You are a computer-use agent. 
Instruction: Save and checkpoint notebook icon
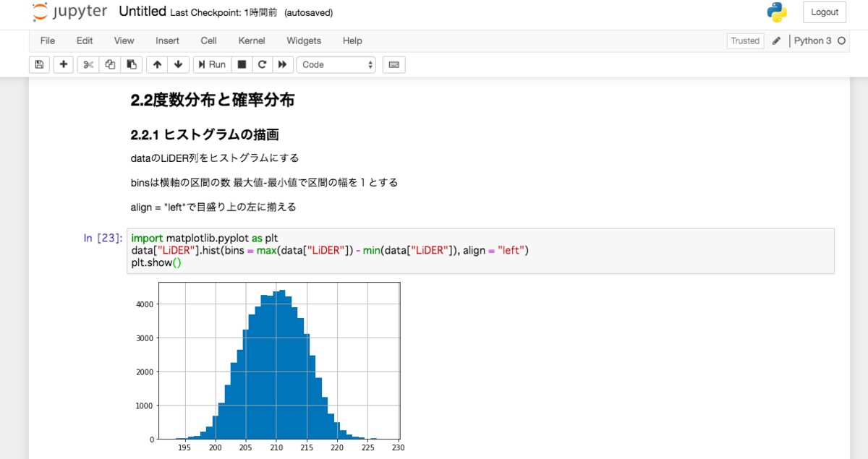click(x=39, y=64)
